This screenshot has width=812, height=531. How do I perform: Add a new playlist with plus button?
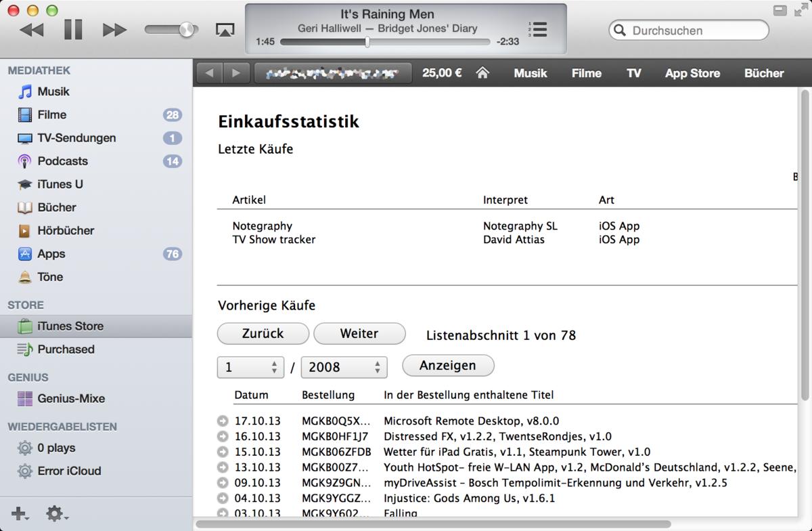point(20,513)
